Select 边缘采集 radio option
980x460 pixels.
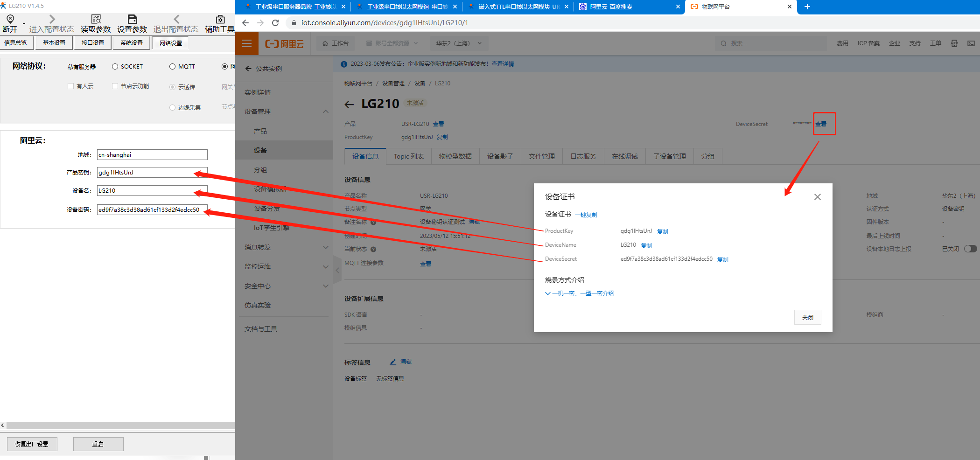tap(172, 108)
